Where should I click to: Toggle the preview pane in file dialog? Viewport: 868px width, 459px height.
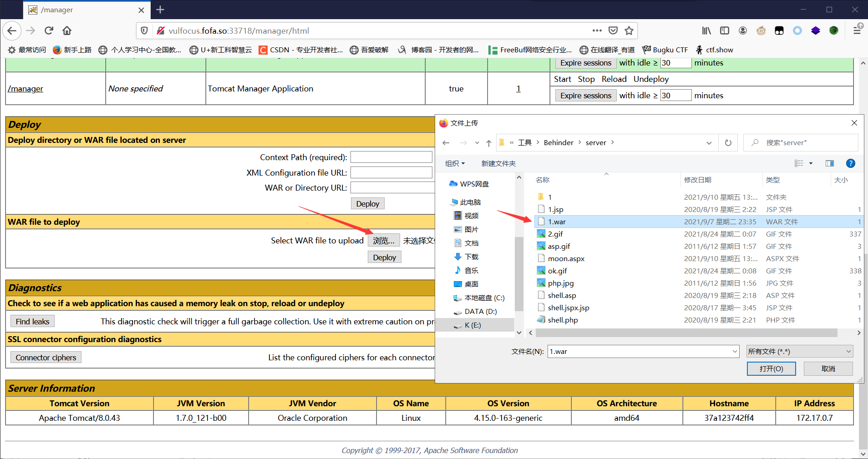pos(830,163)
